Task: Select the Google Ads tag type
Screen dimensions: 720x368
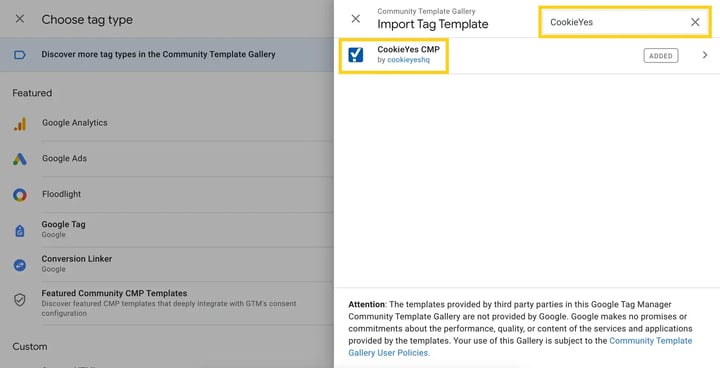Action: point(167,159)
